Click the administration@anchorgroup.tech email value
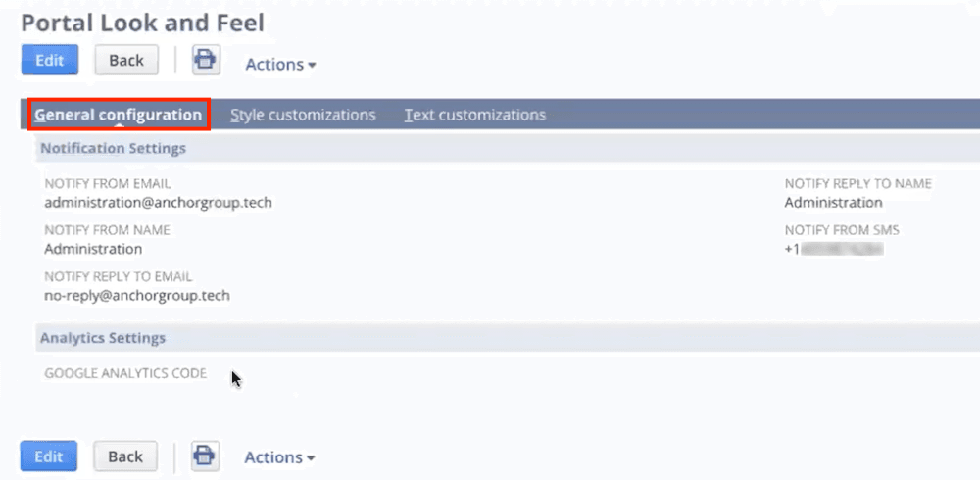This screenshot has width=980, height=480. pos(158,203)
